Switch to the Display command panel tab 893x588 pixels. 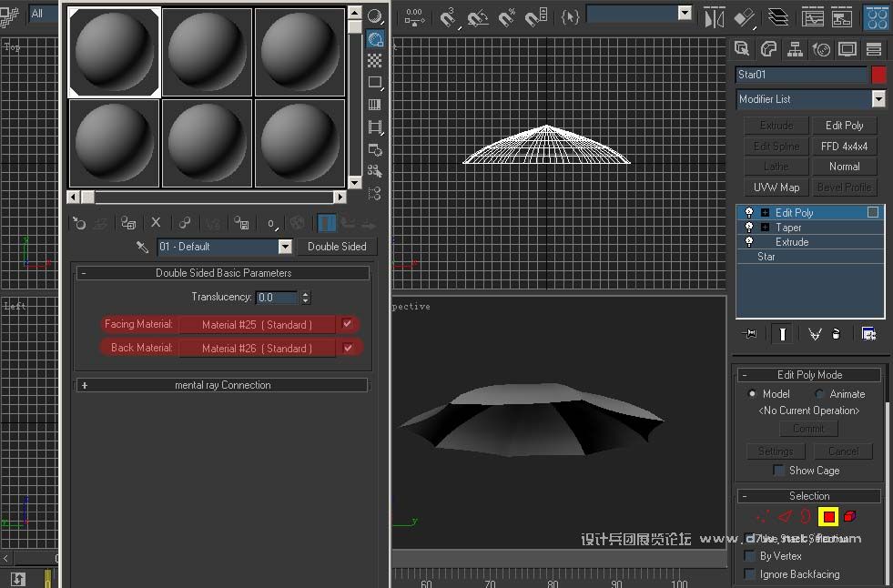click(x=847, y=49)
